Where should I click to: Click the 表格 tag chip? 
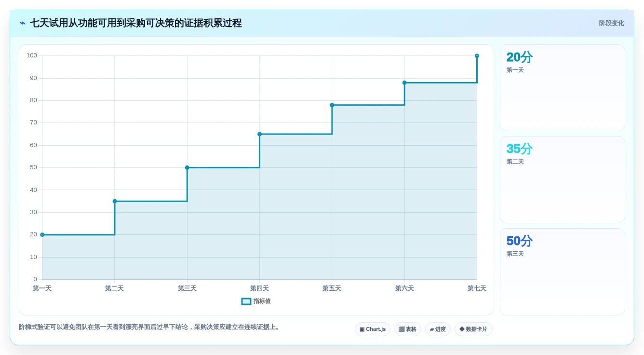click(x=408, y=329)
